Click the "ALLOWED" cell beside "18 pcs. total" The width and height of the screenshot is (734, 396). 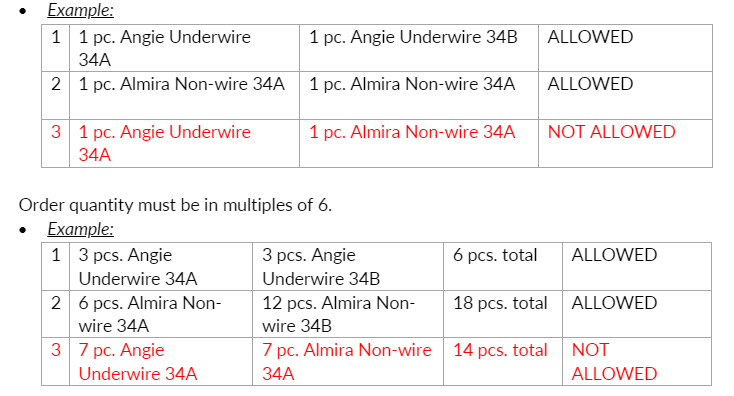[637, 314]
